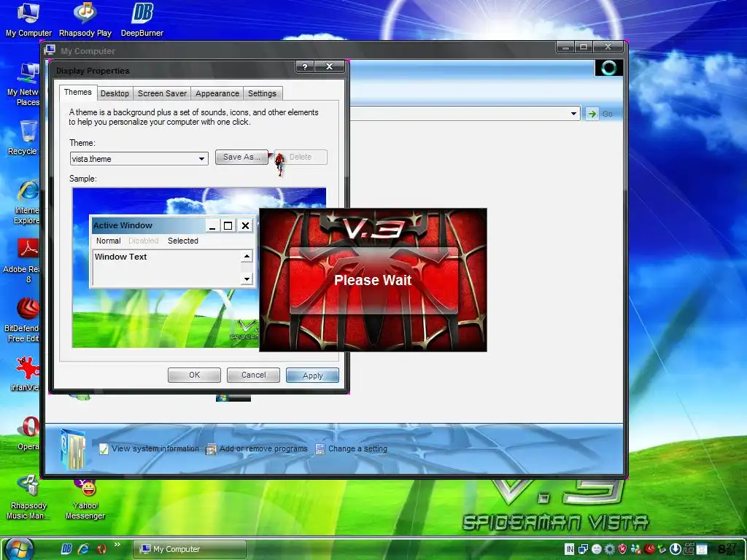The image size is (747, 560).
Task: Switch to the Themes tab
Action: [x=77, y=93]
